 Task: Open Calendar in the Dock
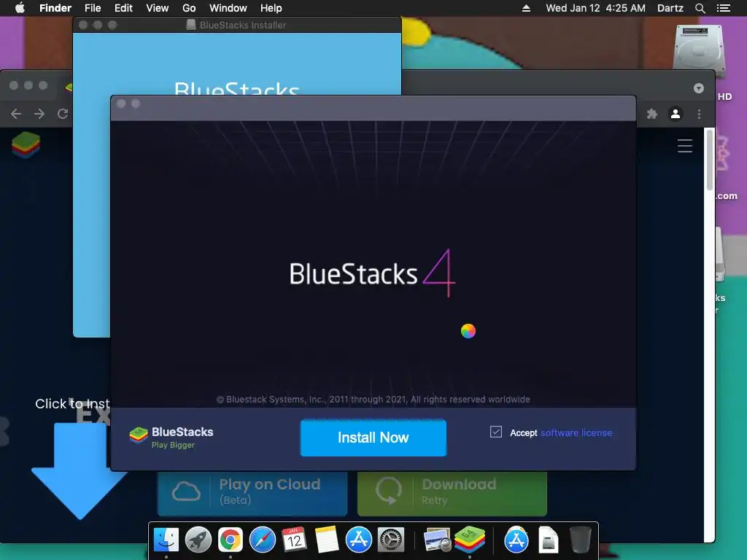(294, 540)
